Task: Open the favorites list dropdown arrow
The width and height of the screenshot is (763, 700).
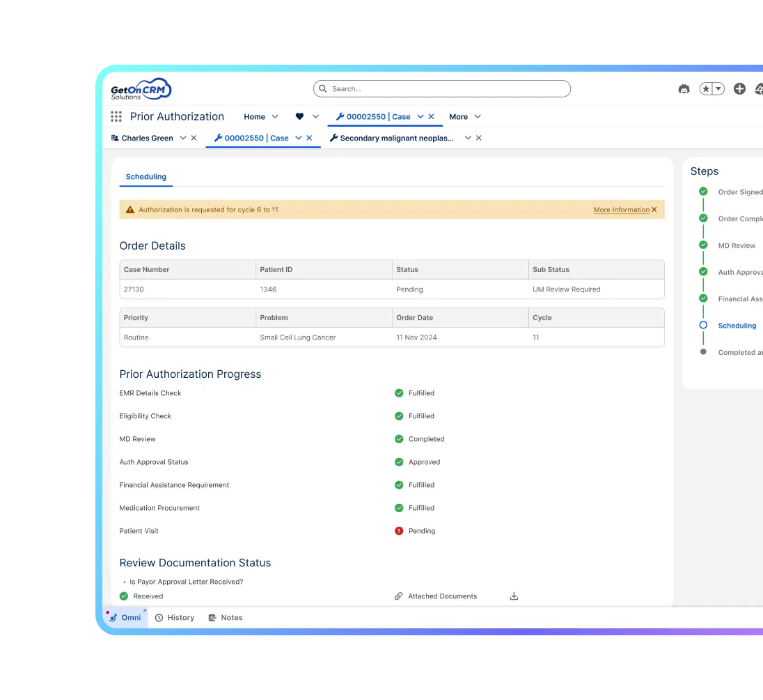Action: (718, 89)
